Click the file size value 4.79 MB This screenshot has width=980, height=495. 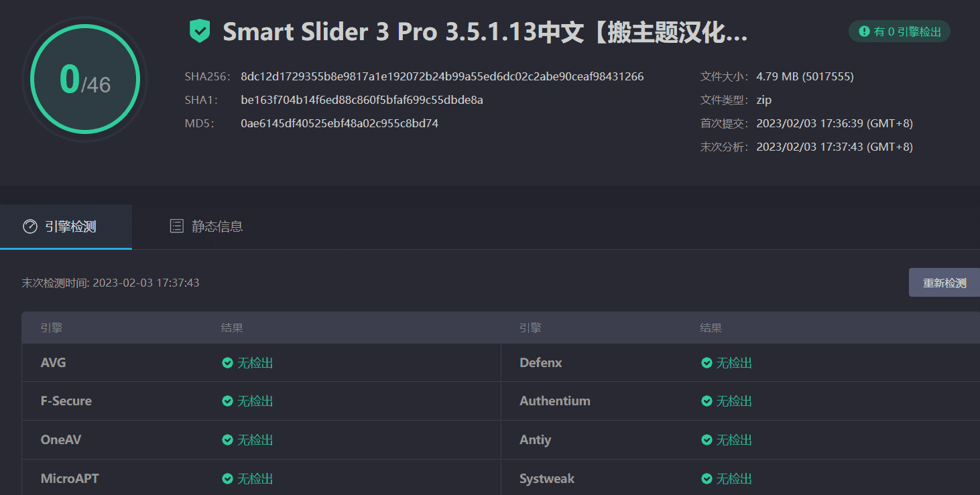point(805,77)
